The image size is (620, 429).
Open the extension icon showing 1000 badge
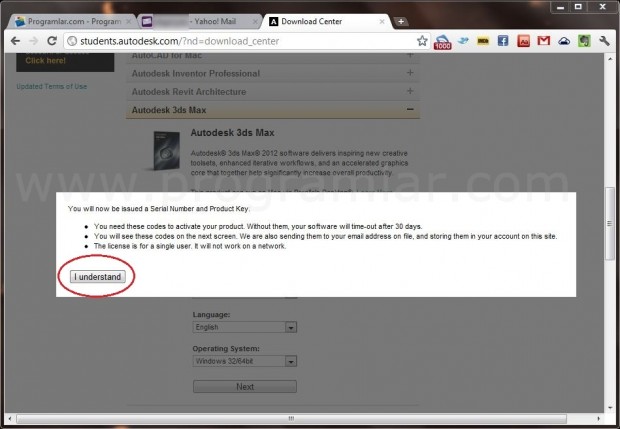pyautogui.click(x=442, y=42)
